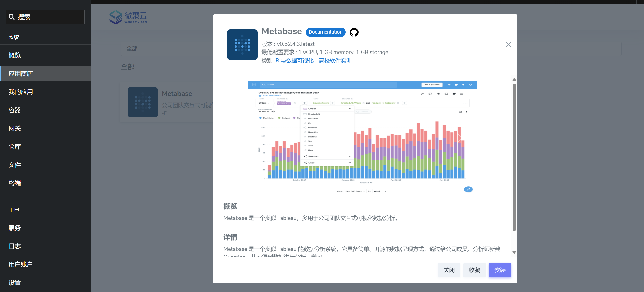Open the 我的应用 sidebar menu item
Viewport: 644px width, 292px height.
click(x=21, y=92)
